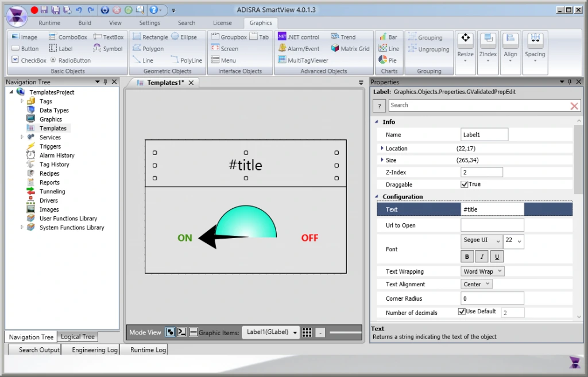
Task: Open the Runtime ribbon tab
Action: click(x=49, y=23)
